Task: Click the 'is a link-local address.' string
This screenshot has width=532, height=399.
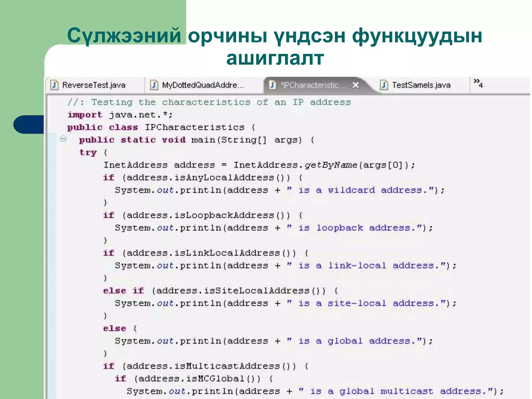Action: click(x=366, y=265)
